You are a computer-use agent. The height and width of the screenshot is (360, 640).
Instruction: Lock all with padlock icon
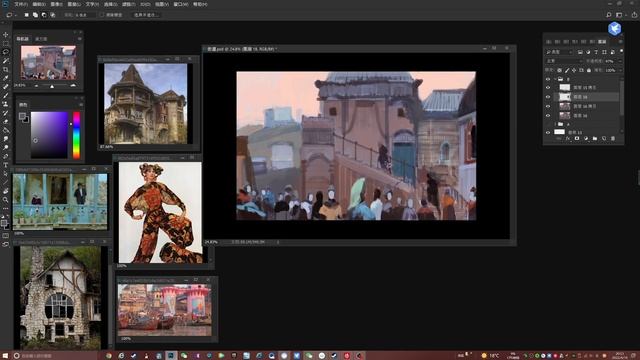pos(589,70)
